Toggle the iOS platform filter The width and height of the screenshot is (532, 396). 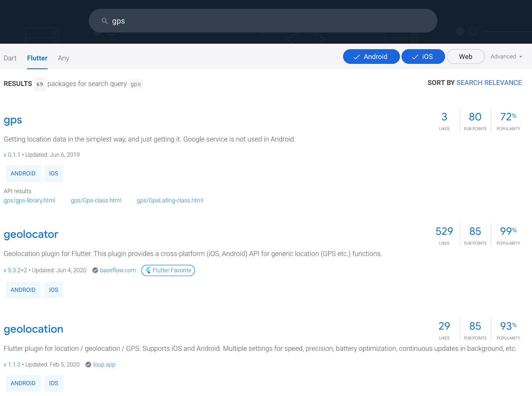click(x=423, y=57)
